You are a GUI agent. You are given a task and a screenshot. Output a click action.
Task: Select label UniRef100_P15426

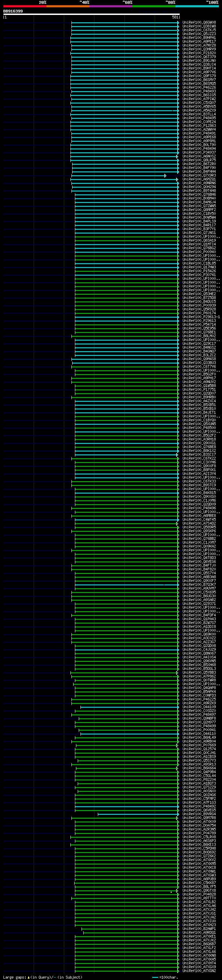(x=199, y=271)
